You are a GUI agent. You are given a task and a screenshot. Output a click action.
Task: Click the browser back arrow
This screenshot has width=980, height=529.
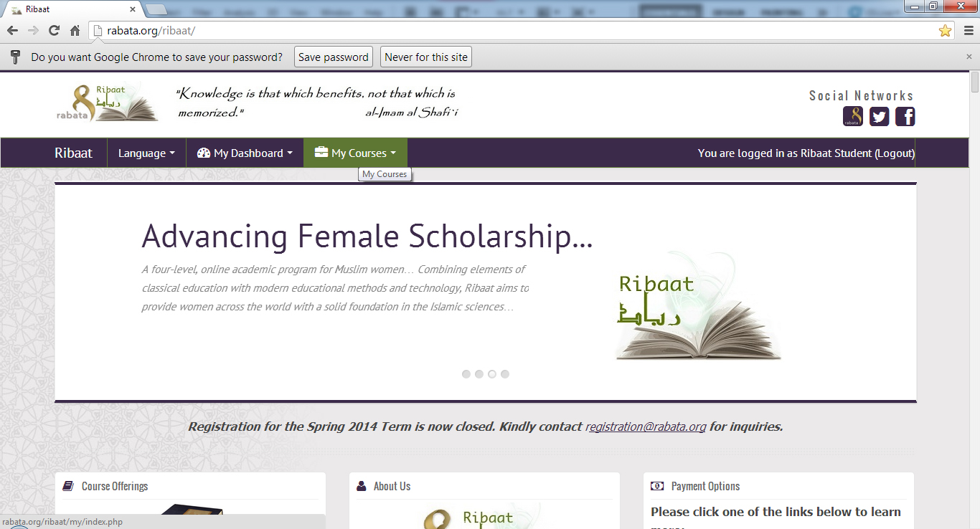[x=12, y=31]
